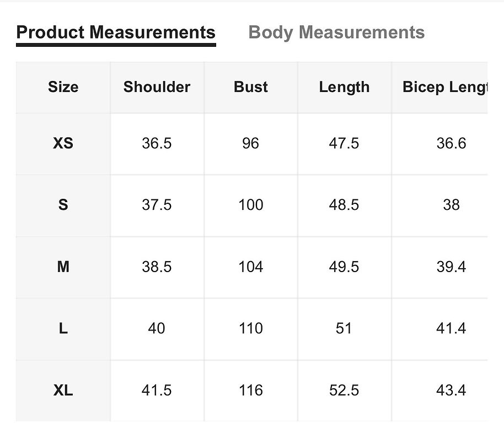Click the Bust column header
The height and width of the screenshot is (423, 504).
[x=251, y=87]
